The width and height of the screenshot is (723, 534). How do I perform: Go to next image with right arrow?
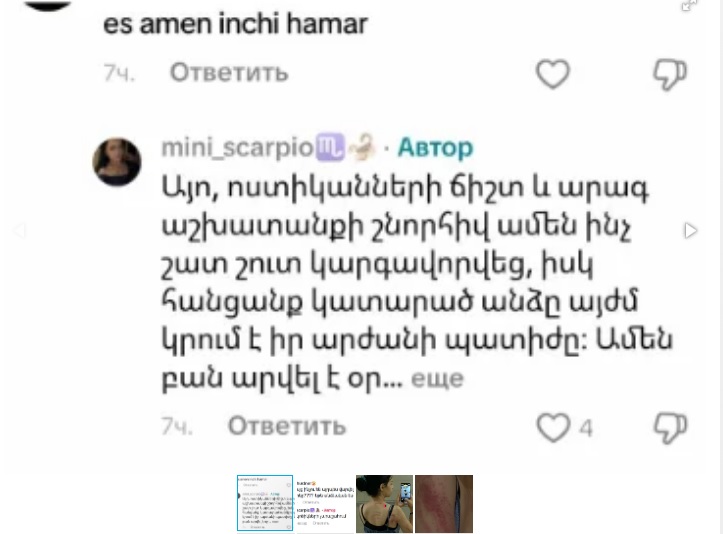pos(690,230)
